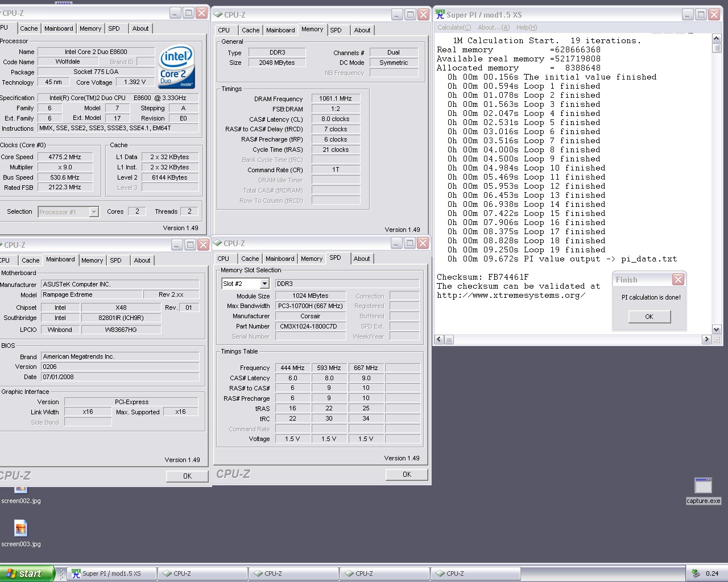Select the capture.exe desktop icon
The width and height of the screenshot is (728, 582).
(x=704, y=486)
